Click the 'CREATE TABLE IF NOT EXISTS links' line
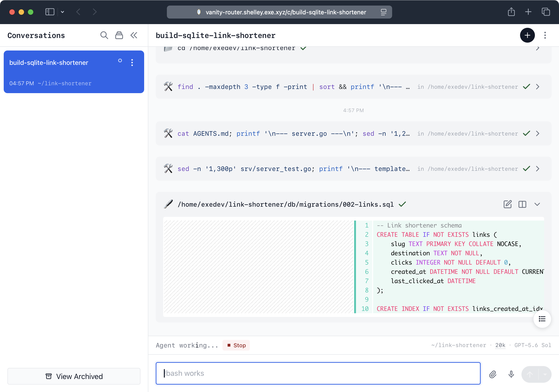 click(437, 234)
